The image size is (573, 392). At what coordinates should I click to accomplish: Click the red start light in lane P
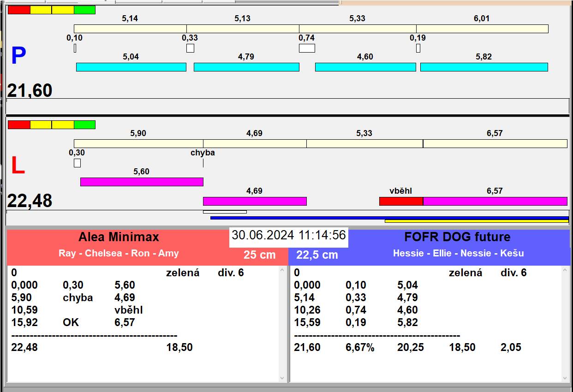[x=19, y=10]
